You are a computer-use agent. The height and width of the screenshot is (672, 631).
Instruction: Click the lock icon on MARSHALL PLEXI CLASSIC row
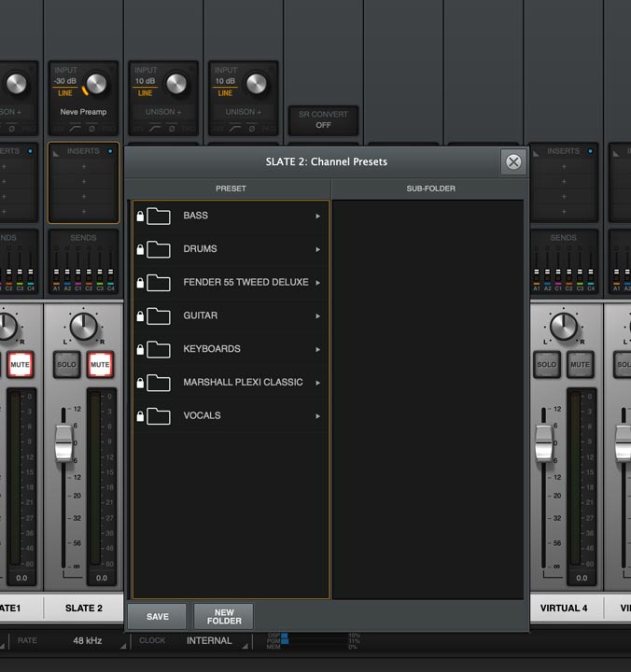point(140,383)
